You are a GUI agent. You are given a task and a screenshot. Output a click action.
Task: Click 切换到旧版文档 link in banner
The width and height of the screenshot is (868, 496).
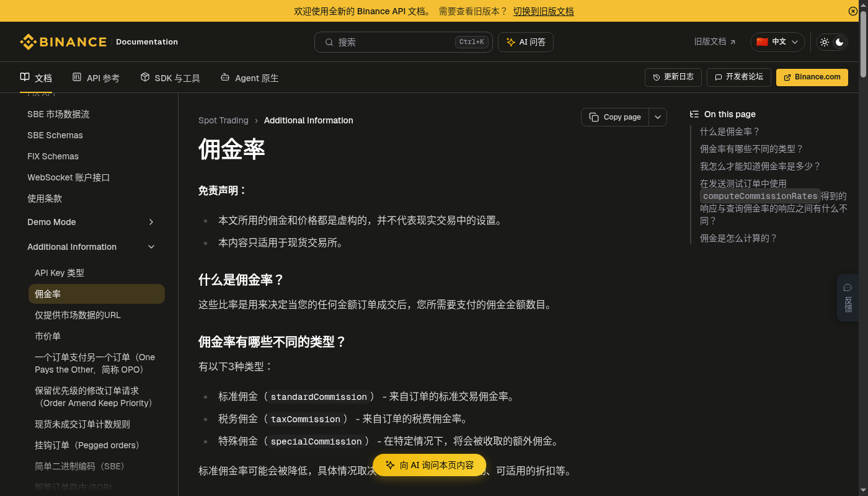(x=543, y=11)
